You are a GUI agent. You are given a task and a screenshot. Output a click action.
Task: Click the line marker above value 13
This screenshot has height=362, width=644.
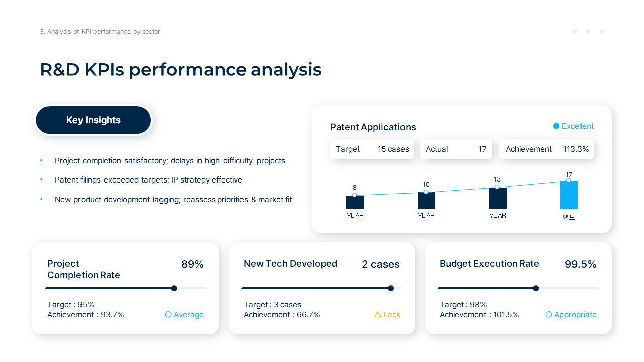[497, 187]
